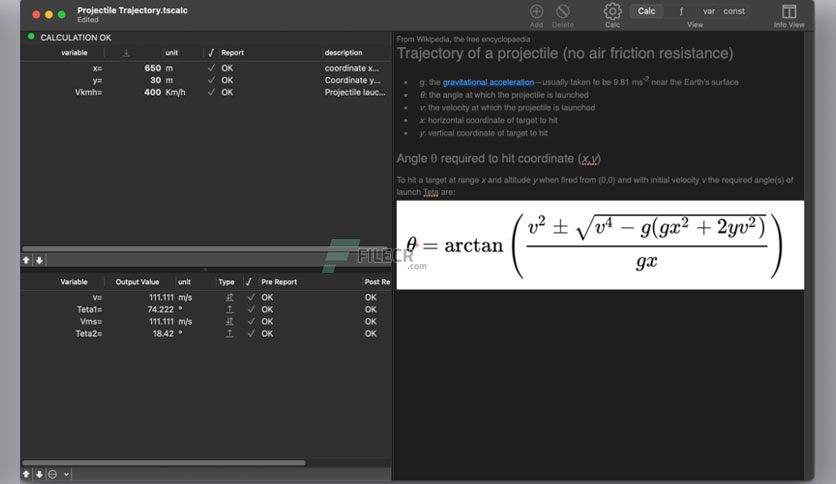Click the input 'Report' column header

(x=232, y=52)
